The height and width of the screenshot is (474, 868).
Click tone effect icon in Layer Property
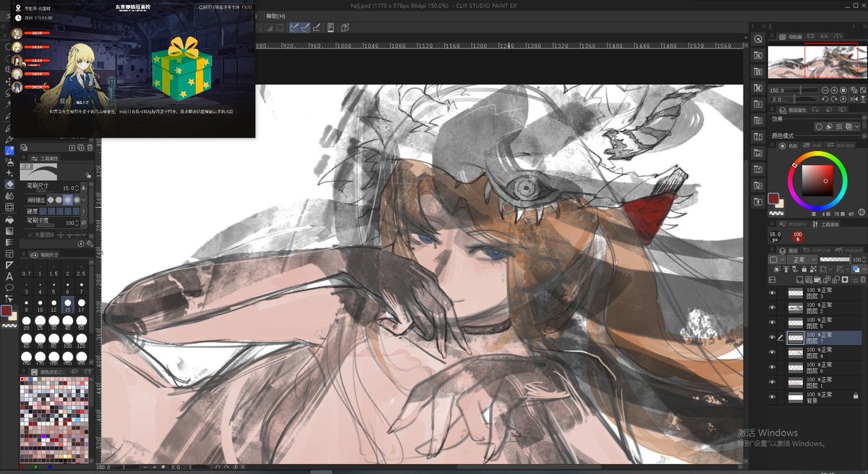pos(838,127)
